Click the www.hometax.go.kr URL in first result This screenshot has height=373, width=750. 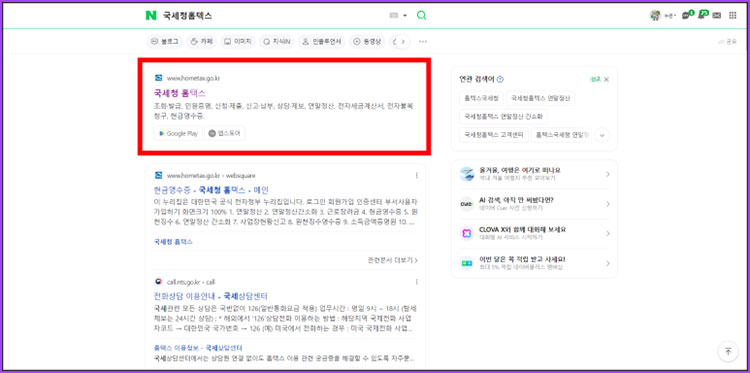(x=193, y=78)
